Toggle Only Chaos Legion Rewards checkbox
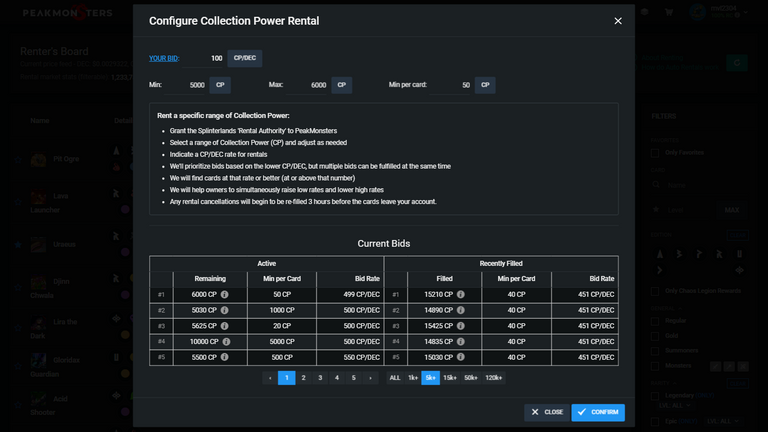The image size is (768, 432). tap(655, 291)
